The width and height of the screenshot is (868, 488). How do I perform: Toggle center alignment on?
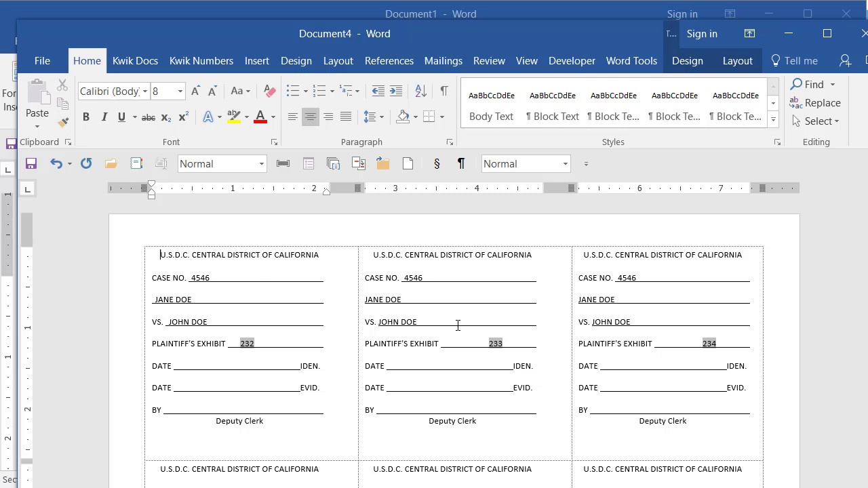tap(310, 117)
